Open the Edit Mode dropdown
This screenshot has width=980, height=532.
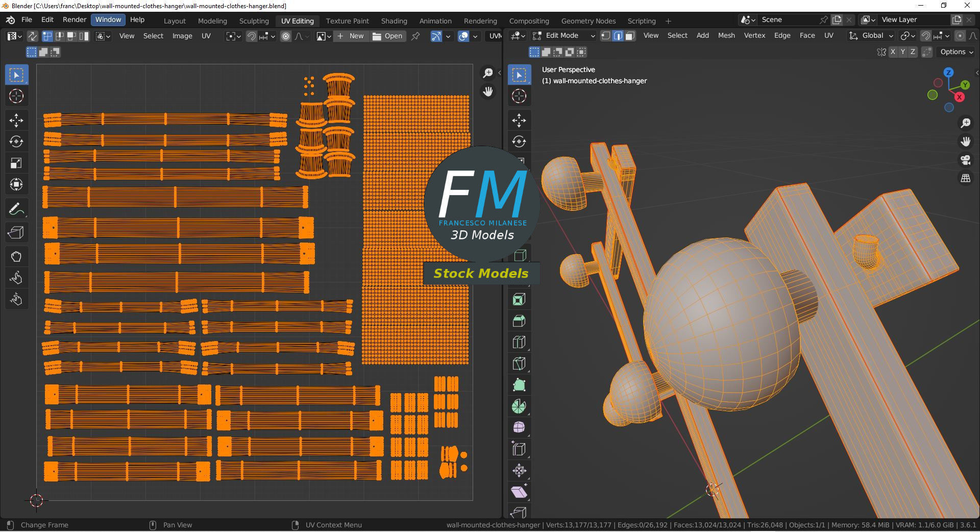[563, 36]
